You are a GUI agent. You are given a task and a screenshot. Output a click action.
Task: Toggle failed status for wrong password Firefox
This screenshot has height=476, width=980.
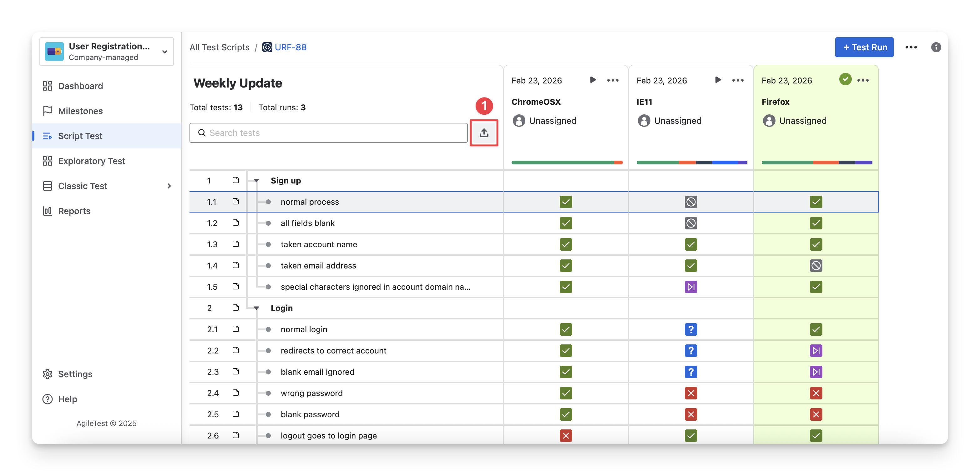coord(816,393)
